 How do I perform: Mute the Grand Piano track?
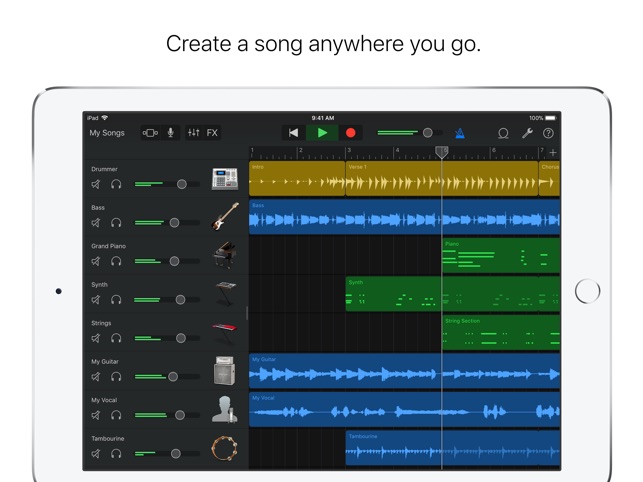point(96,261)
